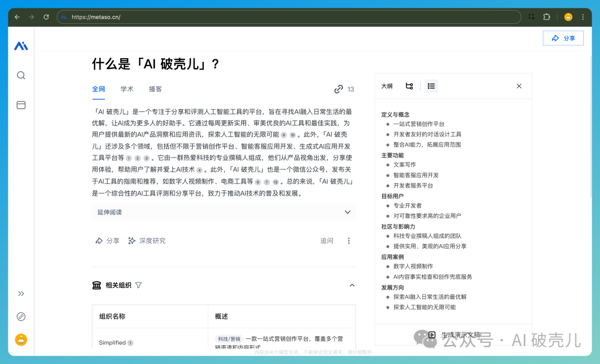Close the 大纲 outline panel

tap(519, 86)
